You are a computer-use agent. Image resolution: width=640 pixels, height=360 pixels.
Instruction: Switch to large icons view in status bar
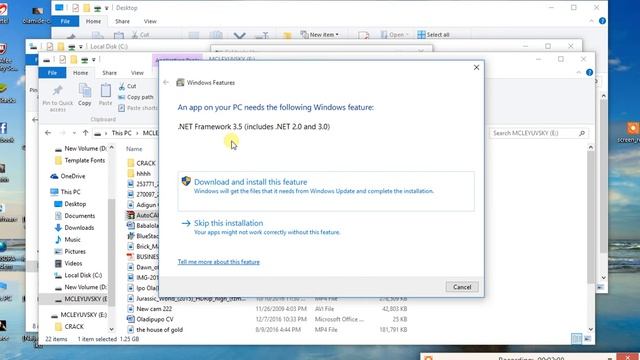(x=587, y=339)
